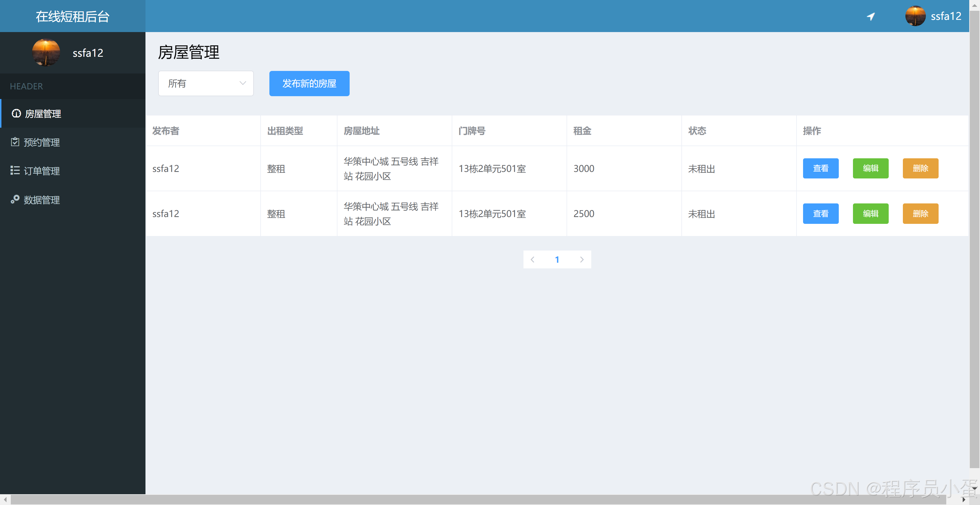
Task: Open 预约管理 menu item
Action: [x=73, y=142]
